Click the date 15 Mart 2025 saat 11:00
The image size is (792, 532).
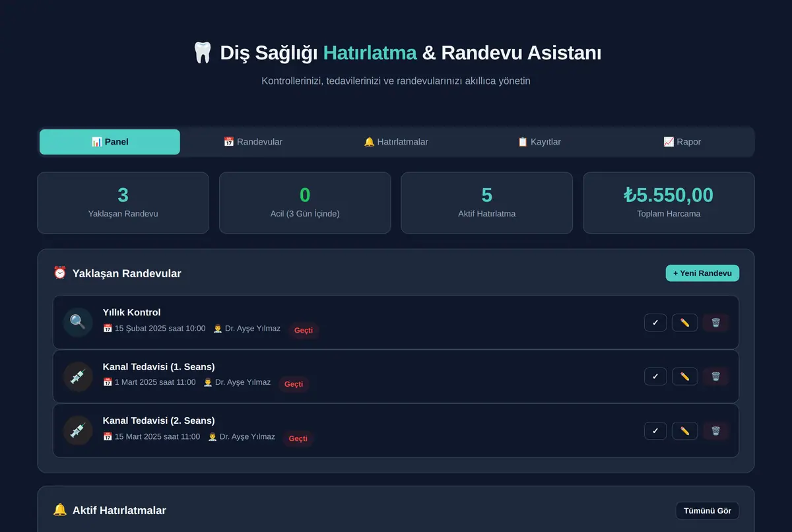[x=152, y=436]
